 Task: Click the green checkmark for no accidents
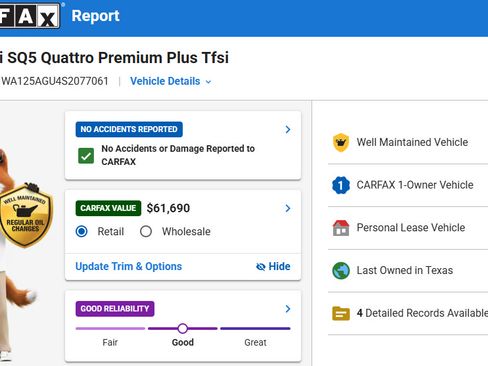[x=86, y=155]
